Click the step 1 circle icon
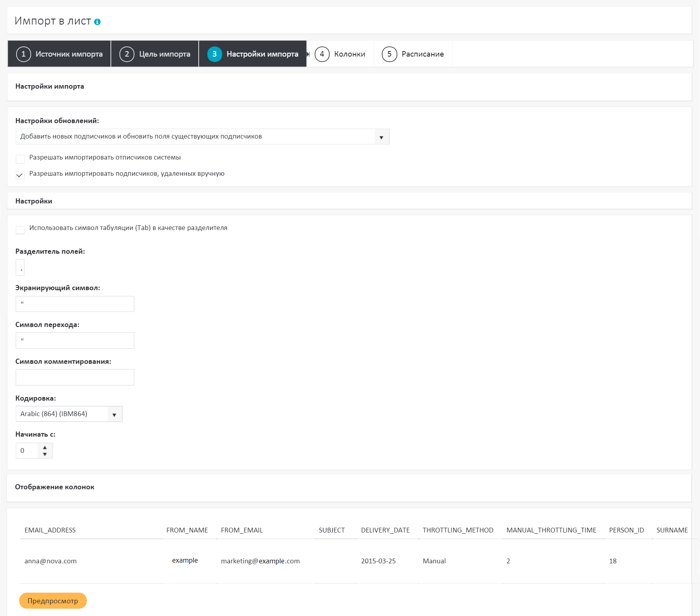Viewport: 700px width, 616px height. [23, 54]
